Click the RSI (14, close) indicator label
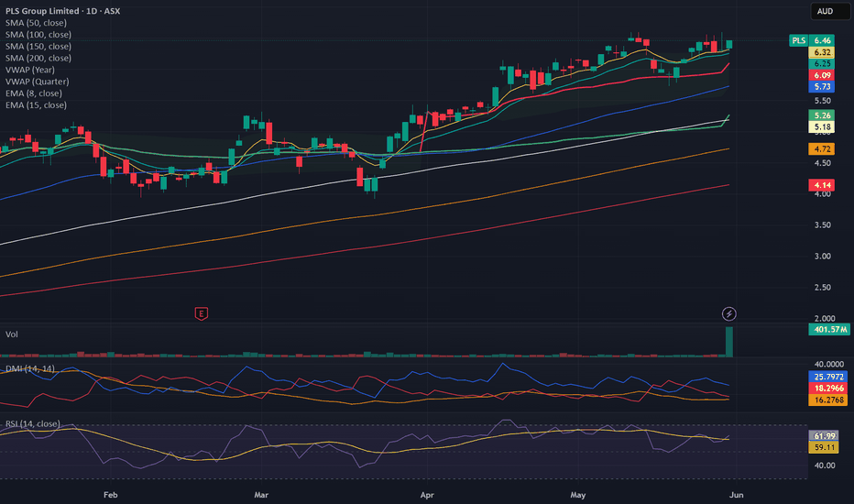 pos(33,424)
